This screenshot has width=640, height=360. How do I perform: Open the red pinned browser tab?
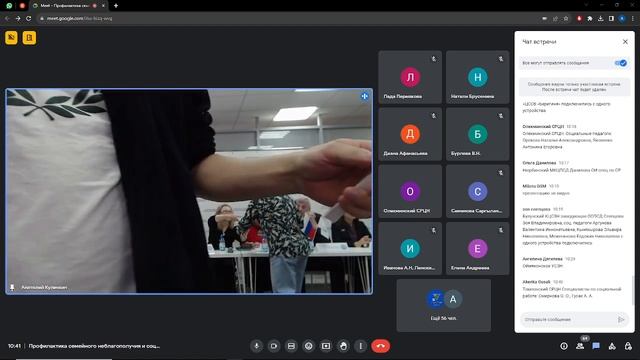pos(22,6)
